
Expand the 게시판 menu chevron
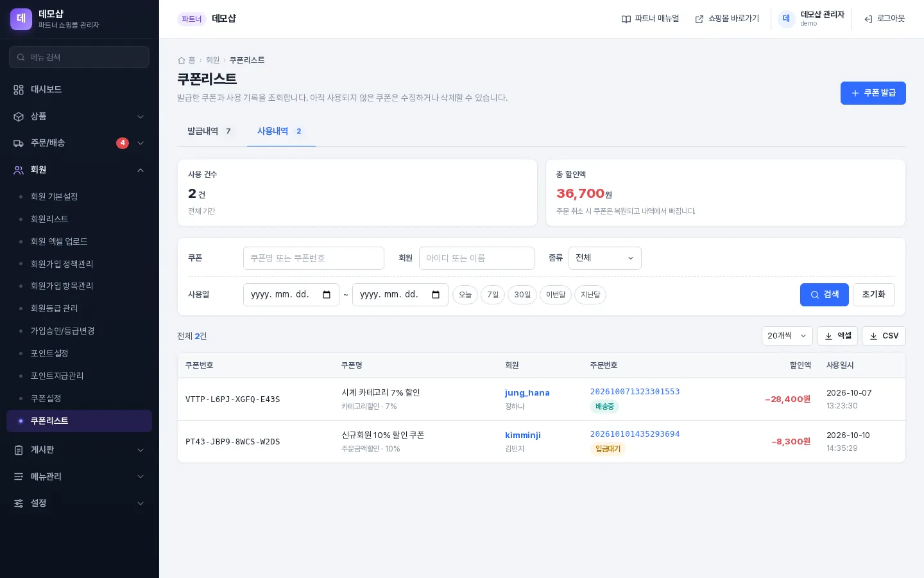tap(141, 450)
